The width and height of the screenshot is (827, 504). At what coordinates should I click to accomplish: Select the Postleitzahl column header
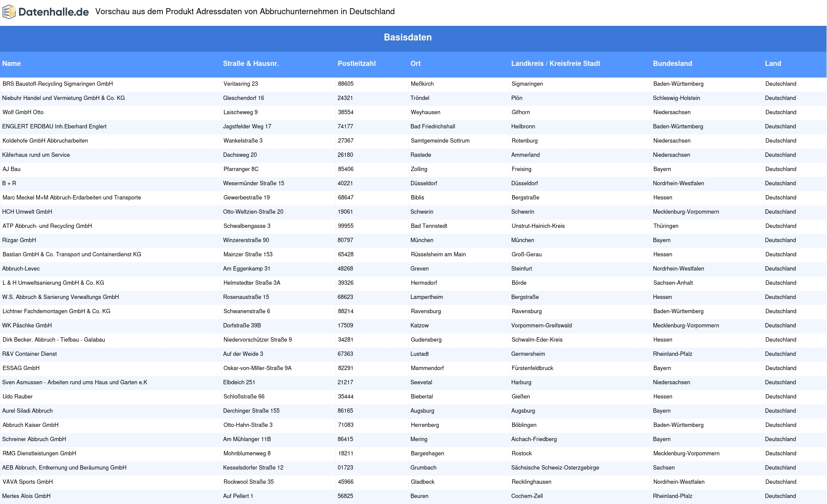tap(357, 63)
